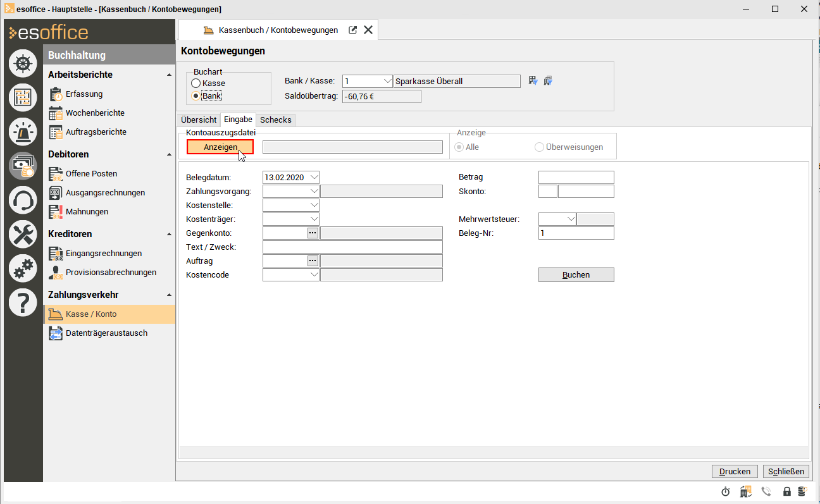
Task: Click the Buchen button
Action: pyautogui.click(x=576, y=275)
